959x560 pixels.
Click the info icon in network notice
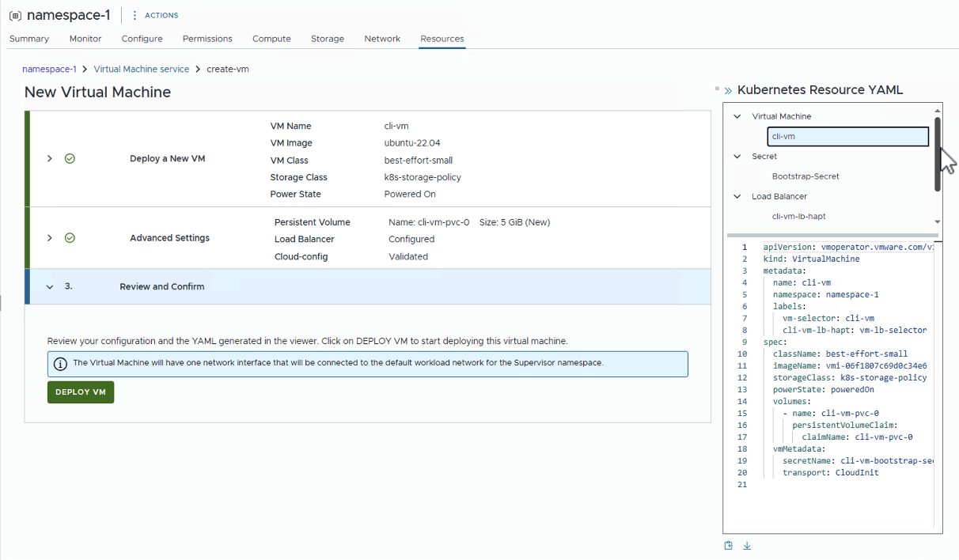pyautogui.click(x=60, y=364)
